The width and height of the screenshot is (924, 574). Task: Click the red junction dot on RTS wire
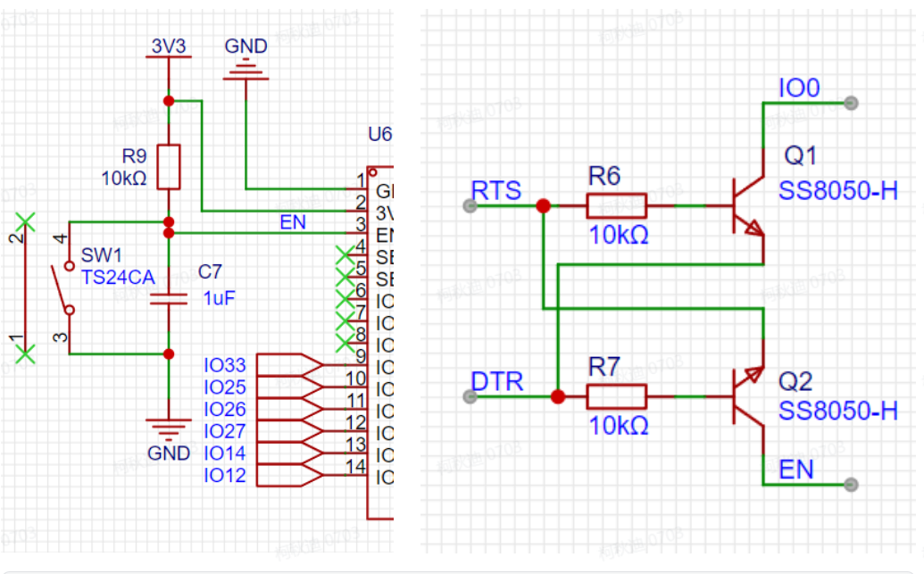pos(542,206)
